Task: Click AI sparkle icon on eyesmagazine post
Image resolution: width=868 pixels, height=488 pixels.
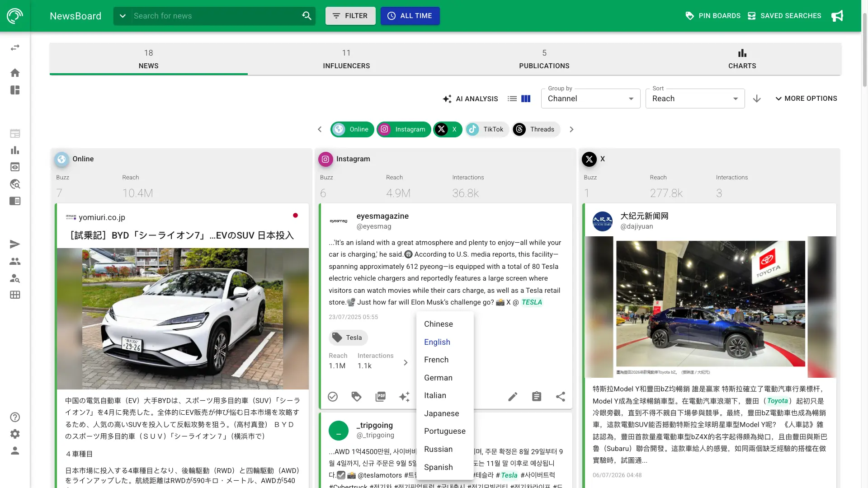Action: click(404, 397)
